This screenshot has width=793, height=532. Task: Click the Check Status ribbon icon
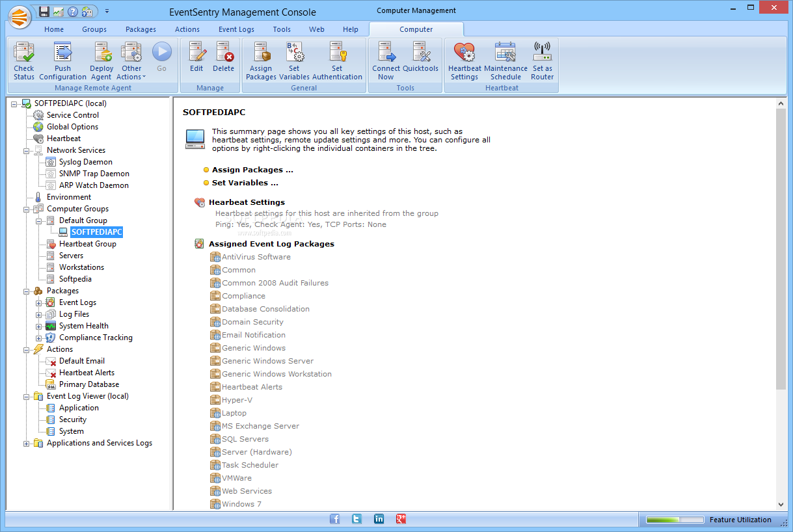24,61
